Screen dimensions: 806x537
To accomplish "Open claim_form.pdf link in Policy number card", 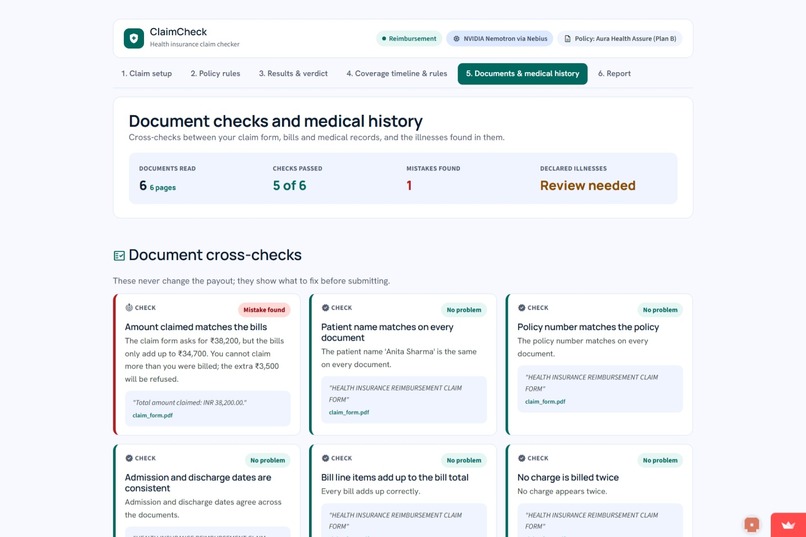I will click(x=545, y=401).
